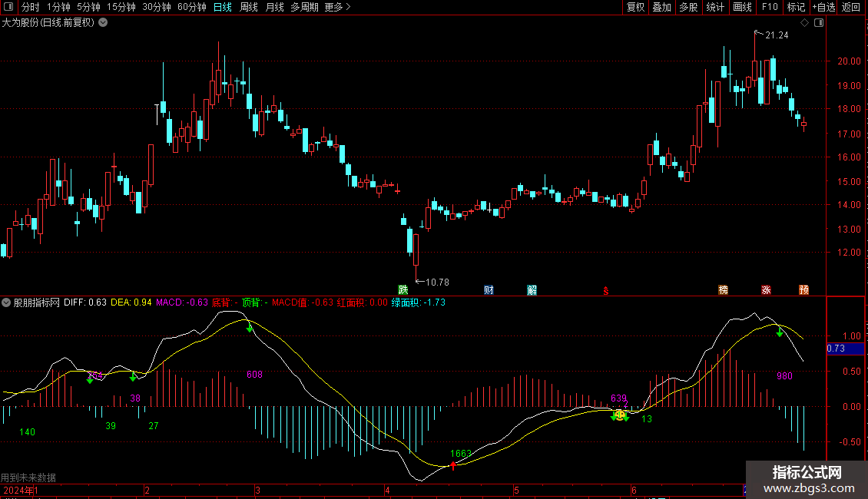The width and height of the screenshot is (868, 499).
Task: Switch to the 15分钟 period
Action: pos(121,7)
